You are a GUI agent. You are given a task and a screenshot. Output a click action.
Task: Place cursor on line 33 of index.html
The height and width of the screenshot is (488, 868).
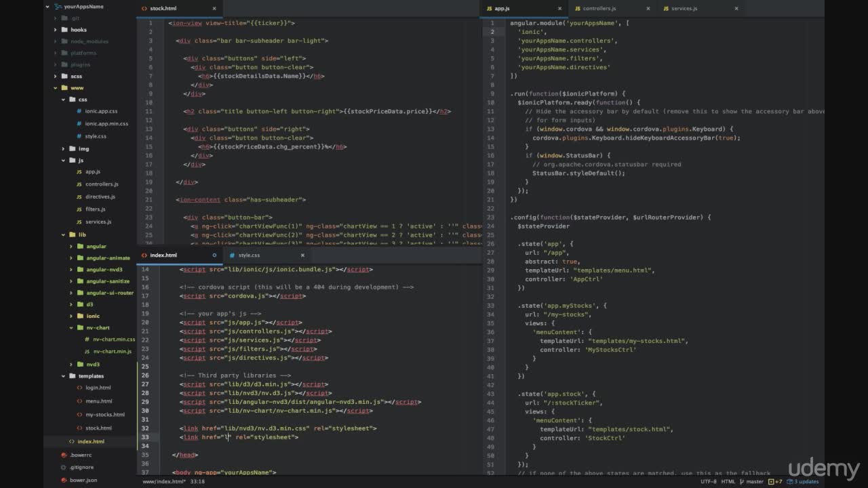(319, 437)
